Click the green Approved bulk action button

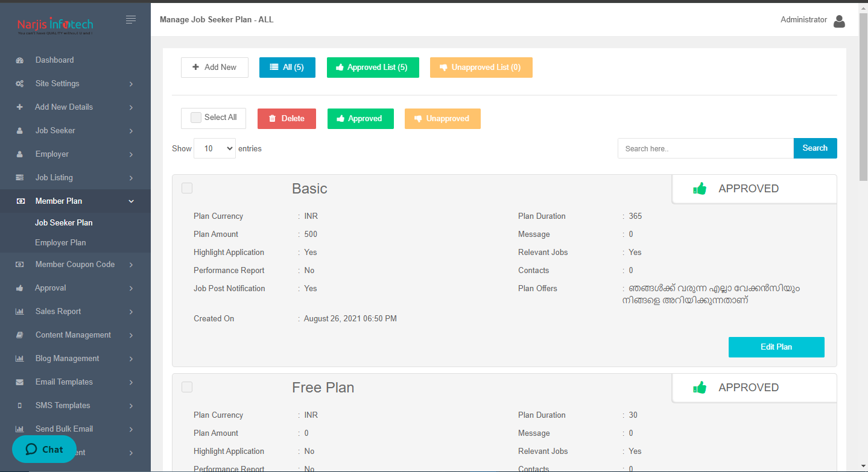(360, 119)
